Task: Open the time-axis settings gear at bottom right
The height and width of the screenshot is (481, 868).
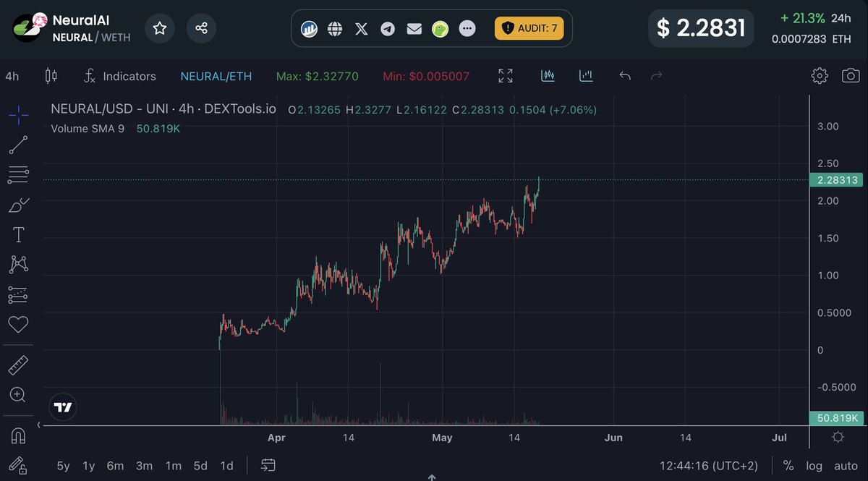Action: 838,437
